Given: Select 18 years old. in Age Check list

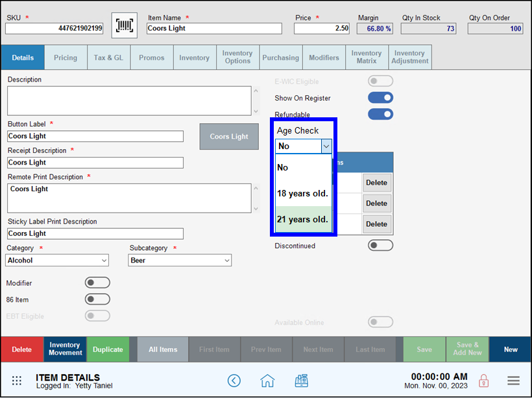Looking at the screenshot, I should coord(304,193).
